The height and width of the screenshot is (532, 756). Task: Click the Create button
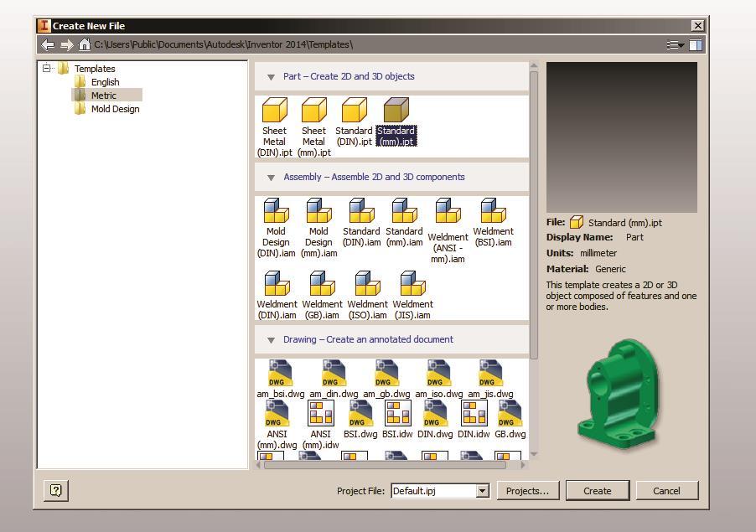[x=598, y=491]
